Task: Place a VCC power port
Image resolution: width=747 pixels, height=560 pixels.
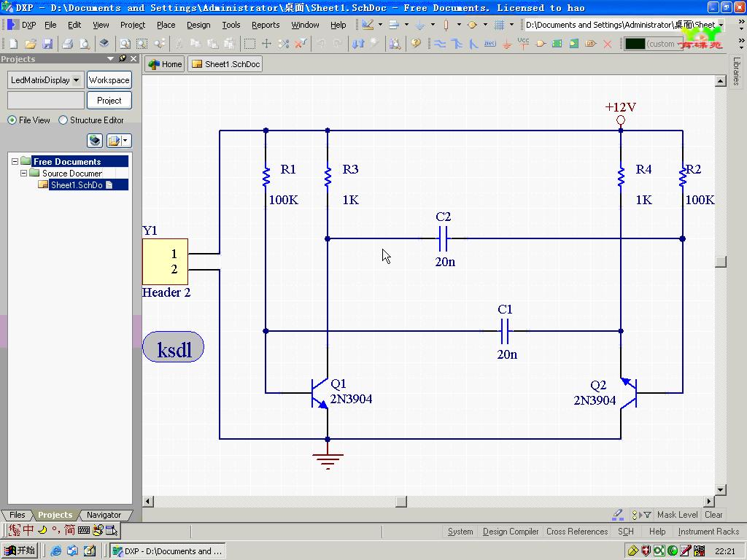Action: (523, 44)
